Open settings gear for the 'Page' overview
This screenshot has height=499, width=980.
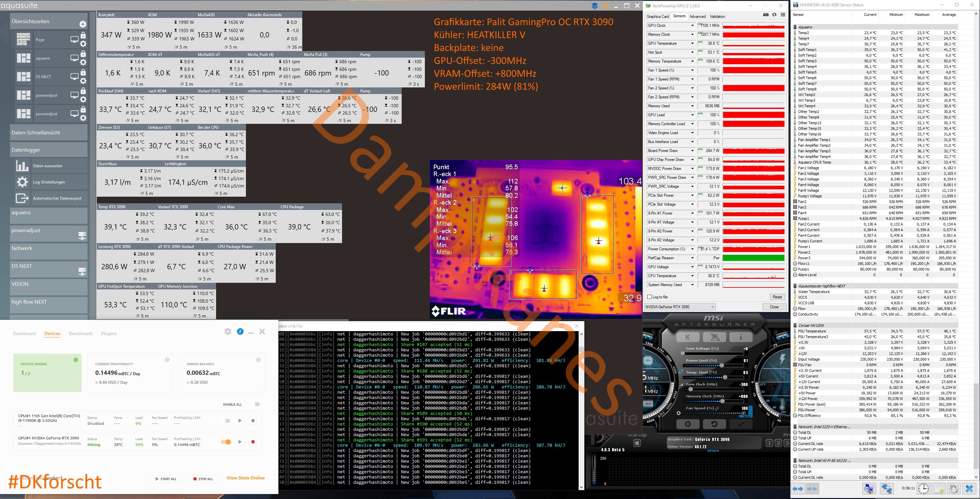[83, 44]
